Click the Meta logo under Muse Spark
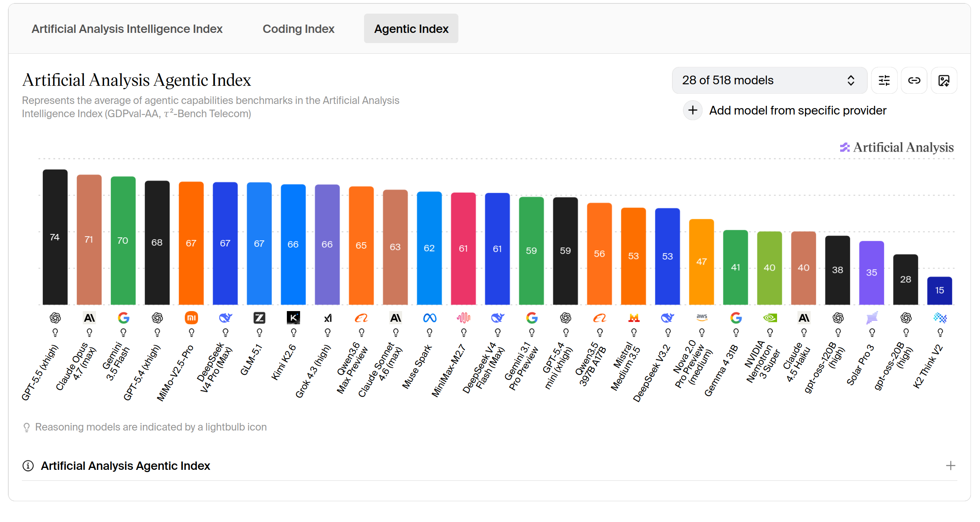The image size is (980, 522). tap(429, 318)
